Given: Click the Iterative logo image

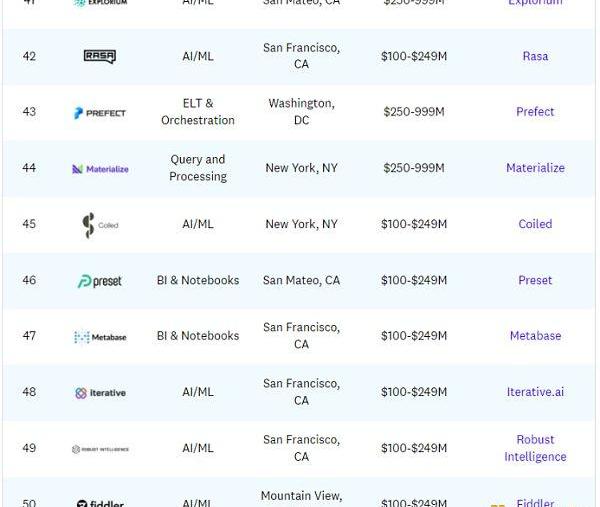Looking at the screenshot, I should click(100, 393).
